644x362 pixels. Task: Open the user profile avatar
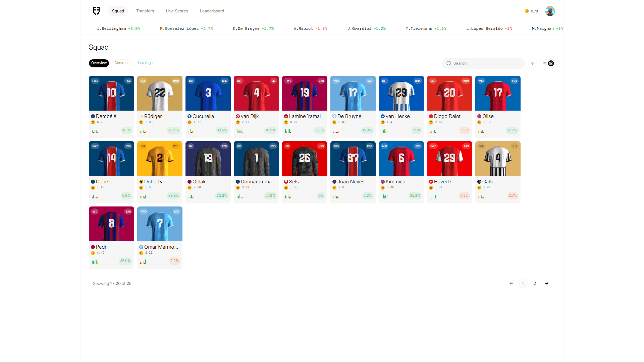(x=550, y=11)
